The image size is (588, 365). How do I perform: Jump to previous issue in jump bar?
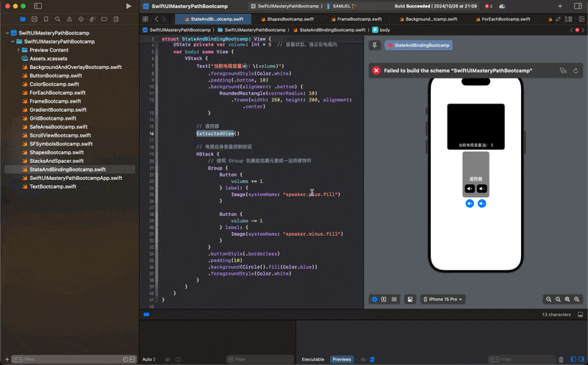pyautogui.click(x=572, y=30)
